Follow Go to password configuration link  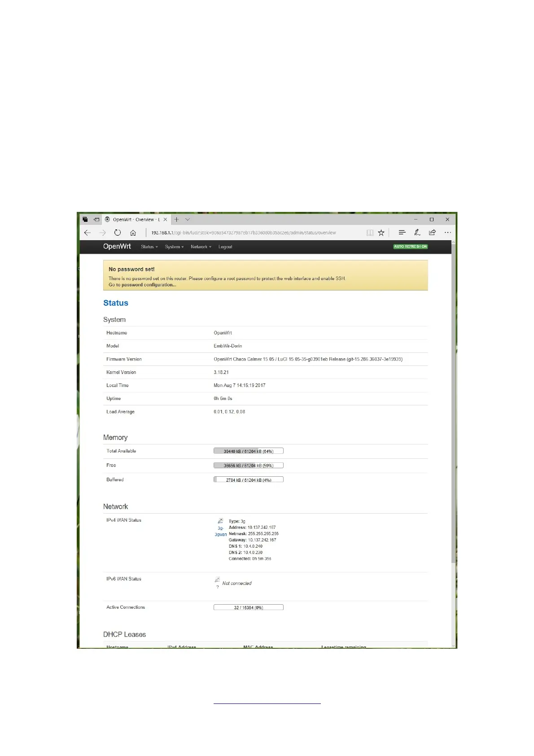coord(142,285)
